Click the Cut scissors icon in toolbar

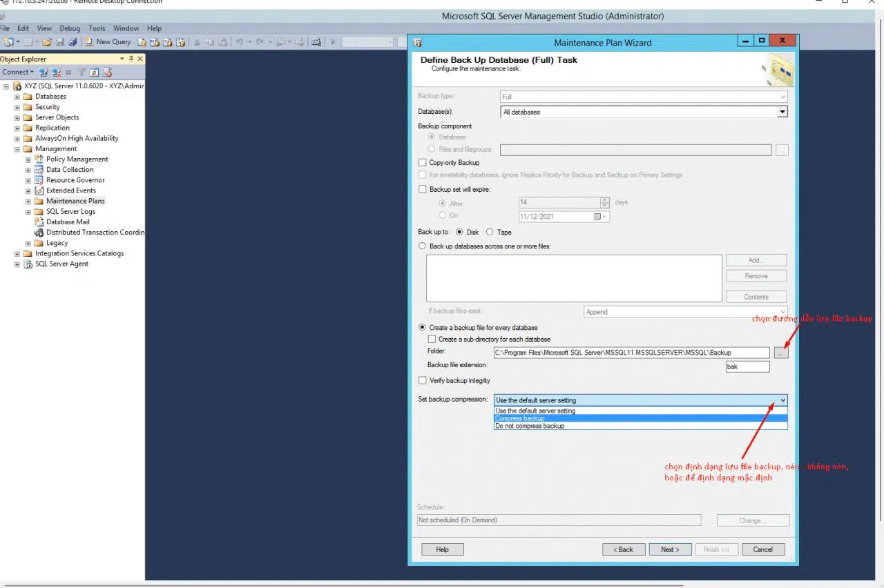[x=197, y=42]
